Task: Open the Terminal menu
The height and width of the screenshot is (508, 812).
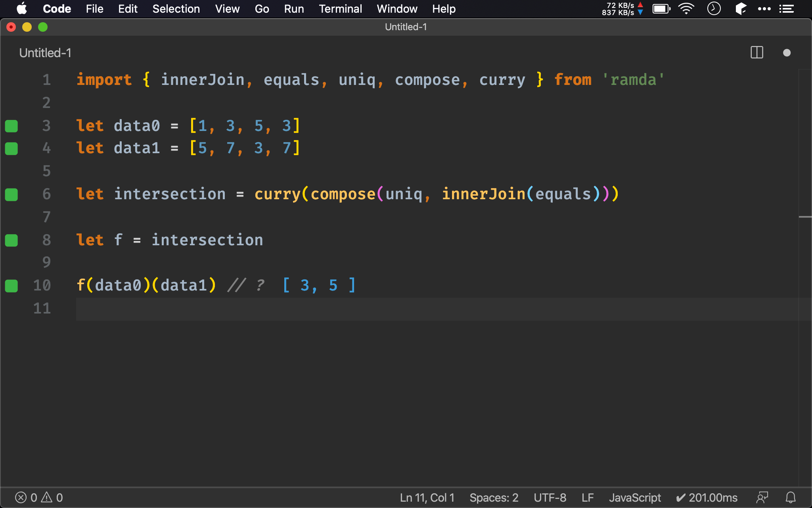Action: point(339,8)
